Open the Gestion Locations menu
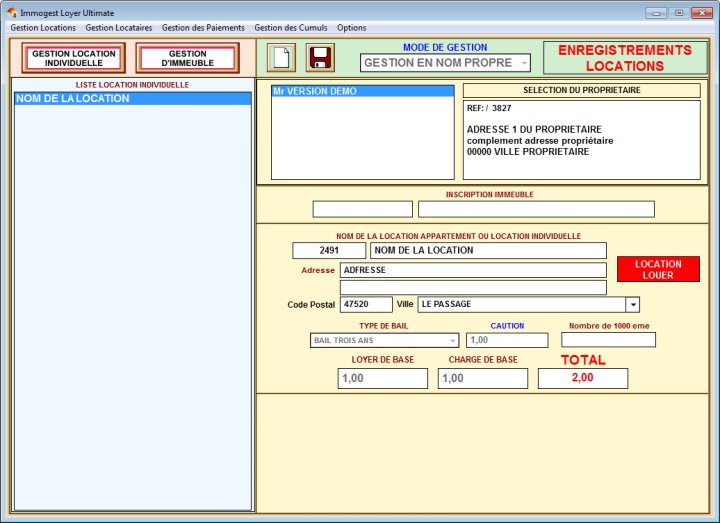Screen dimensions: 720x523 click(x=43, y=28)
